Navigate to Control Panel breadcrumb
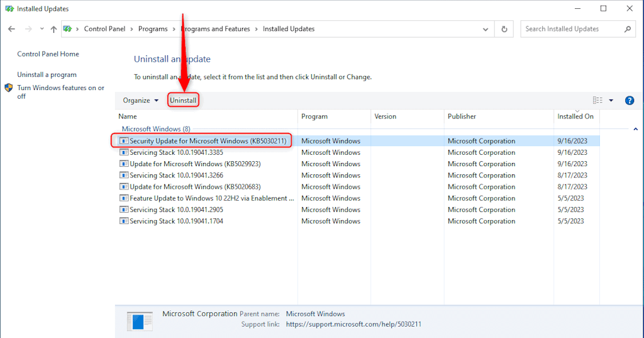This screenshot has height=338, width=644. click(x=105, y=29)
